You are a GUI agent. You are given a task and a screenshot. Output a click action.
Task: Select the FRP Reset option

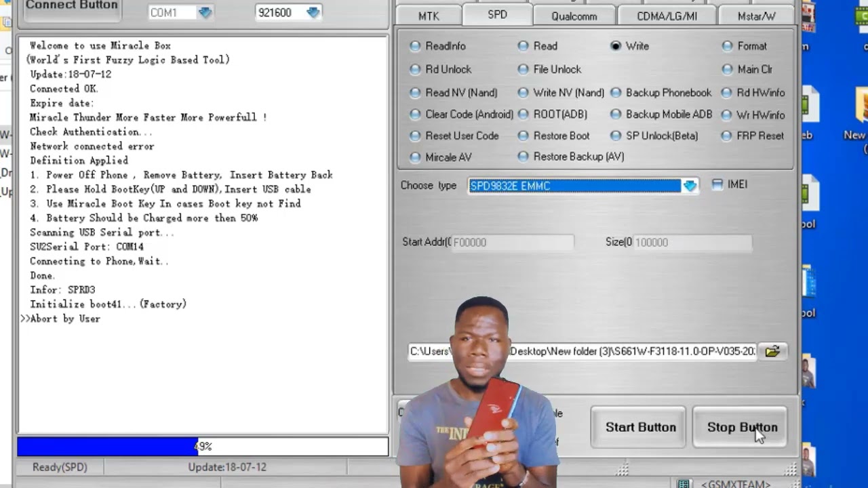(752, 136)
